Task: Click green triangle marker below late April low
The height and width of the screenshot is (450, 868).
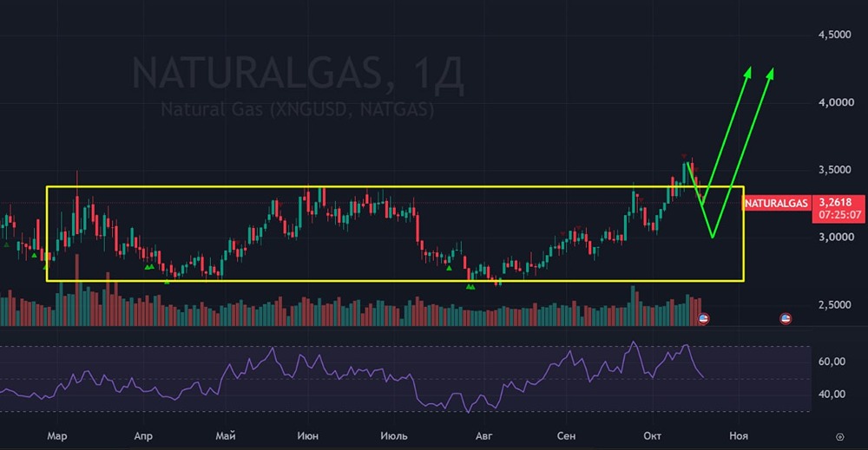Action: pyautogui.click(x=167, y=282)
